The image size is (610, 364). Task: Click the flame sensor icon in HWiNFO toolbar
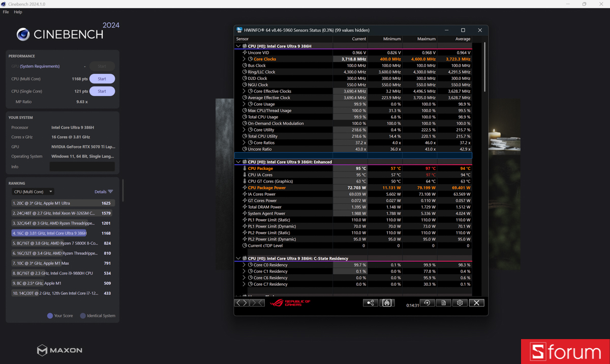pos(387,303)
